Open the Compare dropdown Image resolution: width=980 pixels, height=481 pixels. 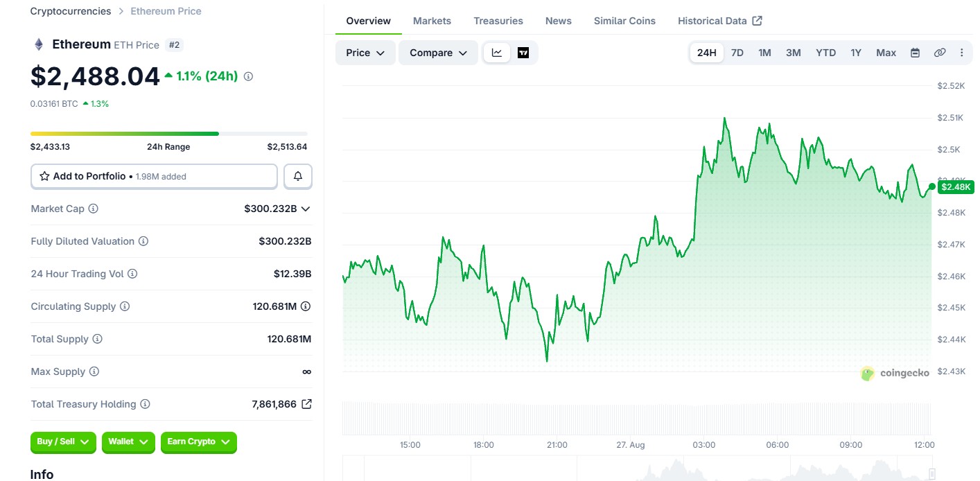click(438, 53)
